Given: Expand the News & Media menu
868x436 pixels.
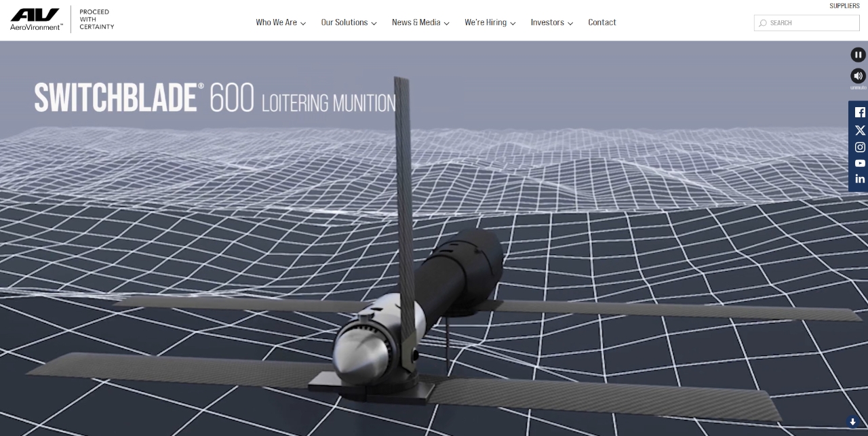Looking at the screenshot, I should pyautogui.click(x=420, y=22).
